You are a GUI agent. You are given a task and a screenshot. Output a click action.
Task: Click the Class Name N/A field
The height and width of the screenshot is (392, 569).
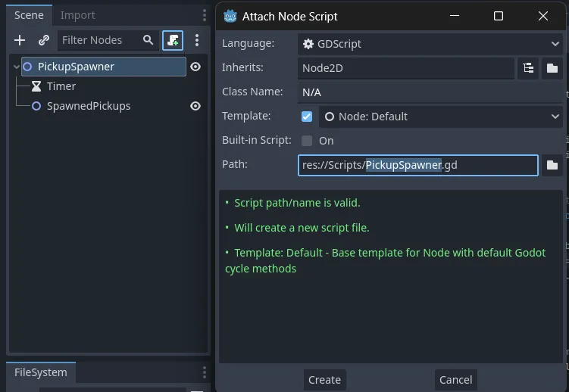click(x=430, y=92)
